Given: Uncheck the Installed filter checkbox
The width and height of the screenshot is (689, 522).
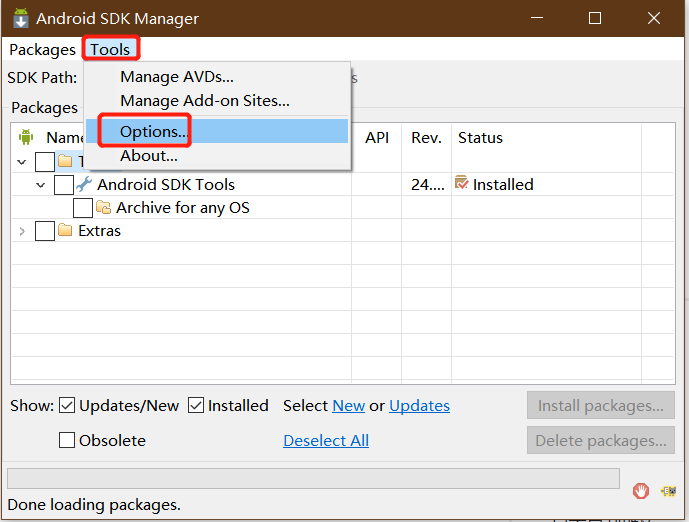Looking at the screenshot, I should [x=196, y=406].
